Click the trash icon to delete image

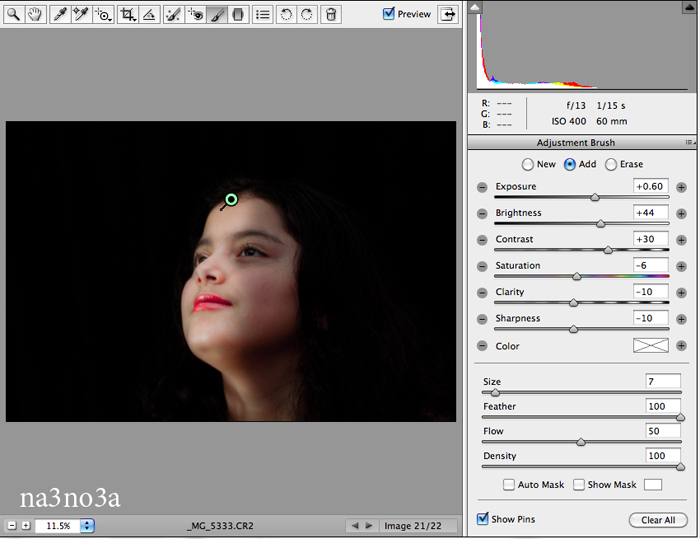pyautogui.click(x=331, y=14)
